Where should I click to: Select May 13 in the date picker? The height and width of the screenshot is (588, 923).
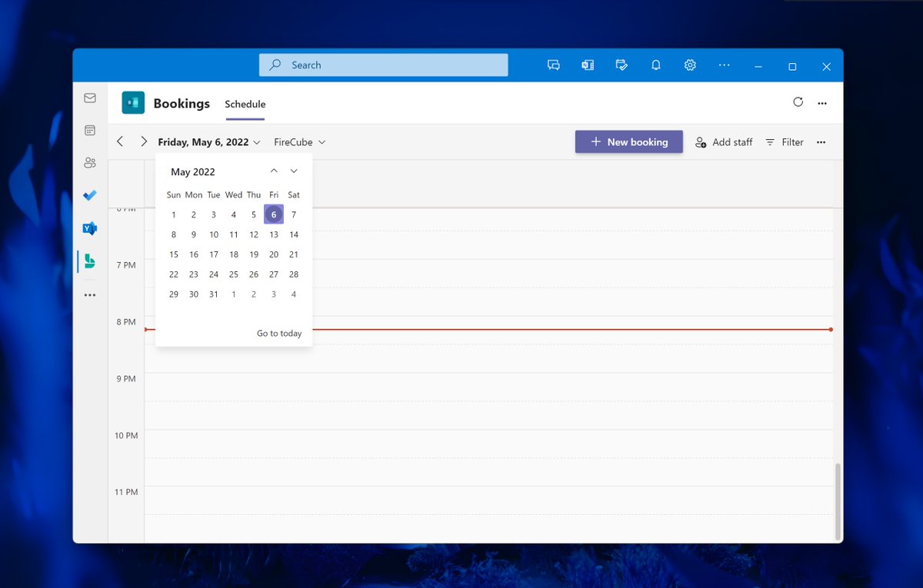click(274, 234)
